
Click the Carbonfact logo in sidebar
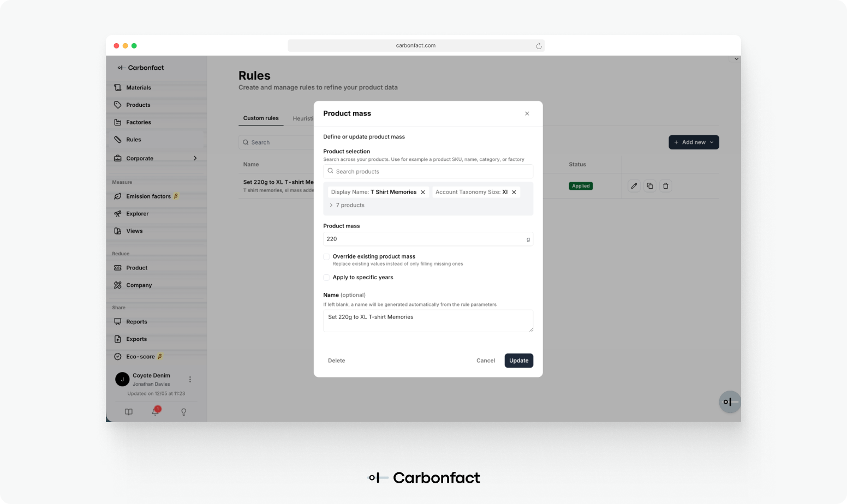pos(141,68)
